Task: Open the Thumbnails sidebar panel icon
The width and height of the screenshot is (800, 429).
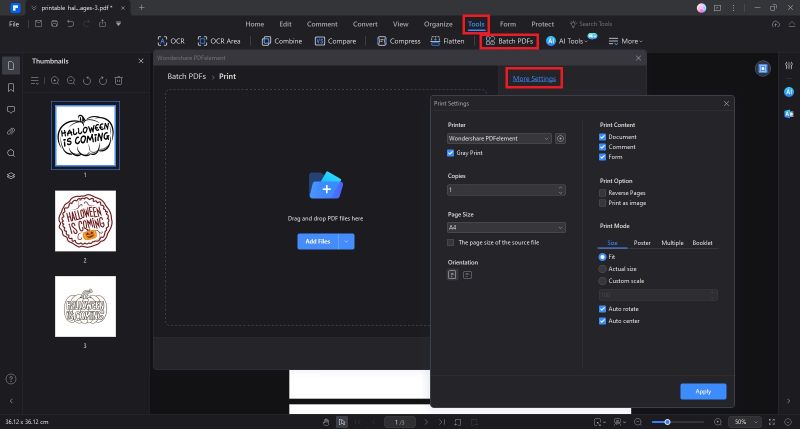Action: click(11, 66)
